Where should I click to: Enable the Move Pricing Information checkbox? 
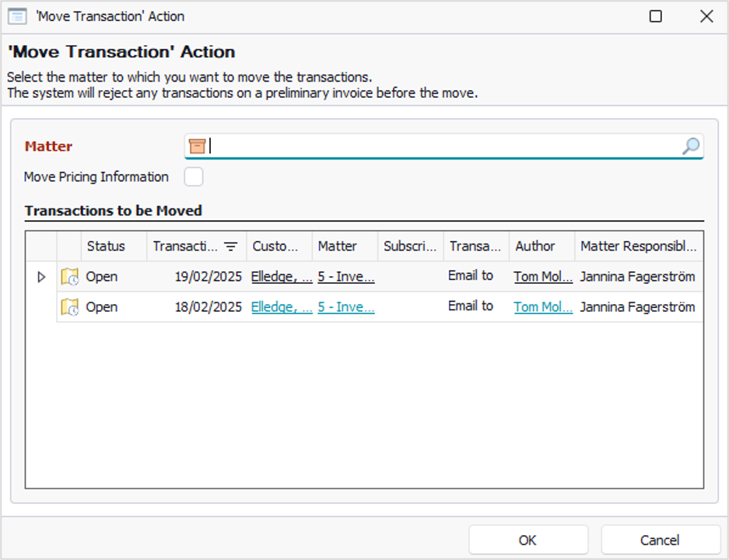pyautogui.click(x=194, y=177)
